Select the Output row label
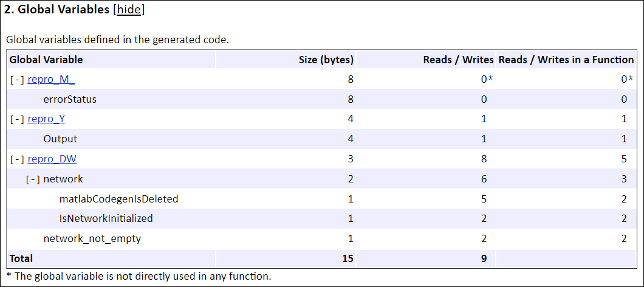This screenshot has width=644, height=287. coord(60,139)
